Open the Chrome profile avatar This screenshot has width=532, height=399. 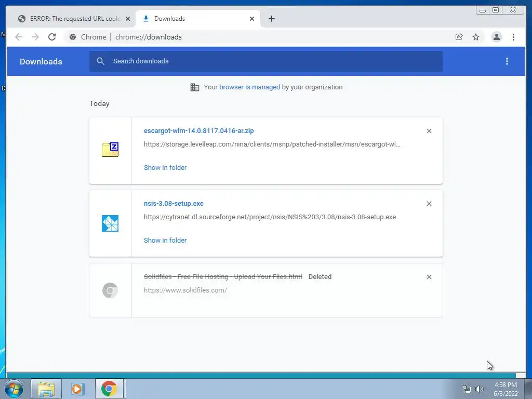pos(496,37)
